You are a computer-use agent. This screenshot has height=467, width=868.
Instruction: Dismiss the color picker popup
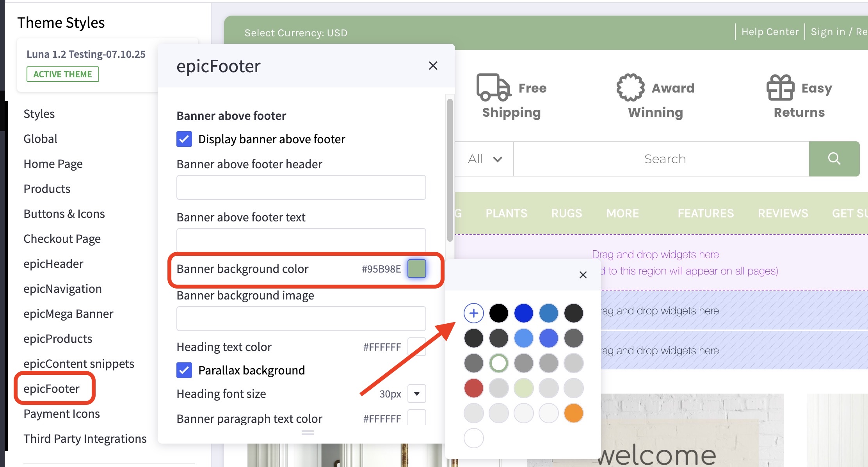click(x=583, y=275)
